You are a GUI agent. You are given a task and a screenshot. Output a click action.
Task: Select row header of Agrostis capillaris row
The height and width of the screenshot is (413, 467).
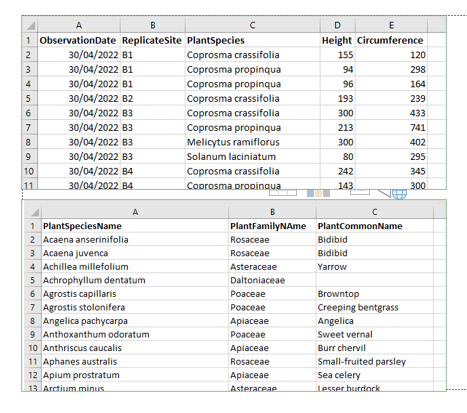click(x=33, y=294)
